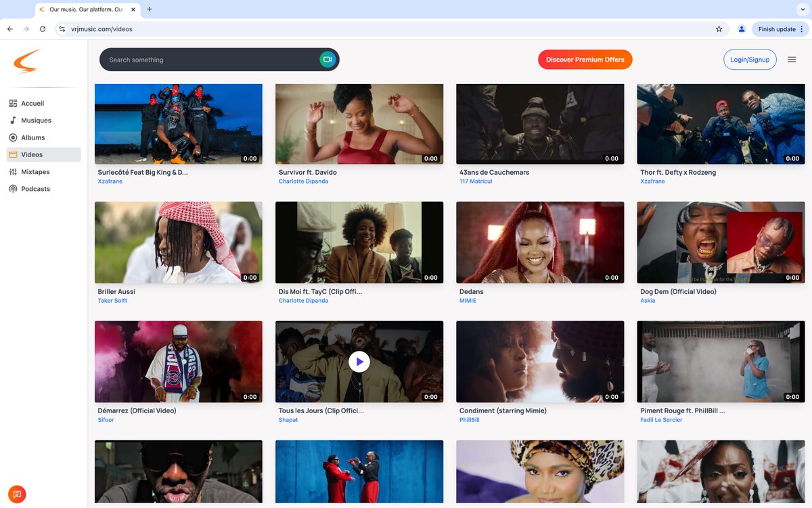Image resolution: width=812 pixels, height=508 pixels.
Task: Click the Accueil grid icon
Action: (x=13, y=104)
